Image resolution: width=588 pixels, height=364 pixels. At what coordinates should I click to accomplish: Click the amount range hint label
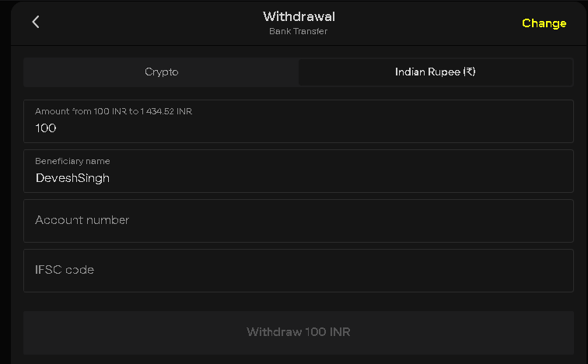[x=113, y=111]
